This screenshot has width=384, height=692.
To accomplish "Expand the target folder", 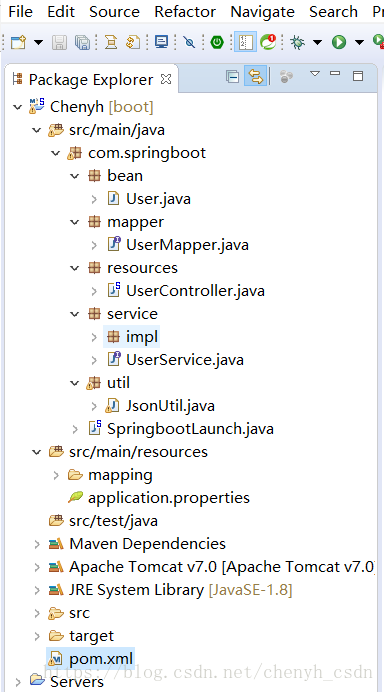I will (x=37, y=636).
